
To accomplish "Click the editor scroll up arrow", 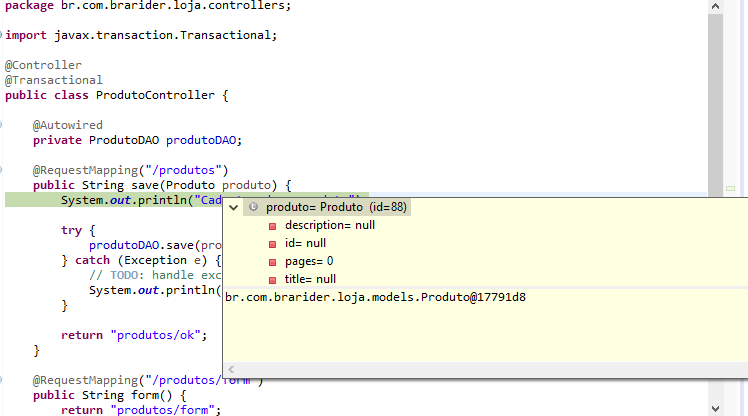I will [715, 6].
